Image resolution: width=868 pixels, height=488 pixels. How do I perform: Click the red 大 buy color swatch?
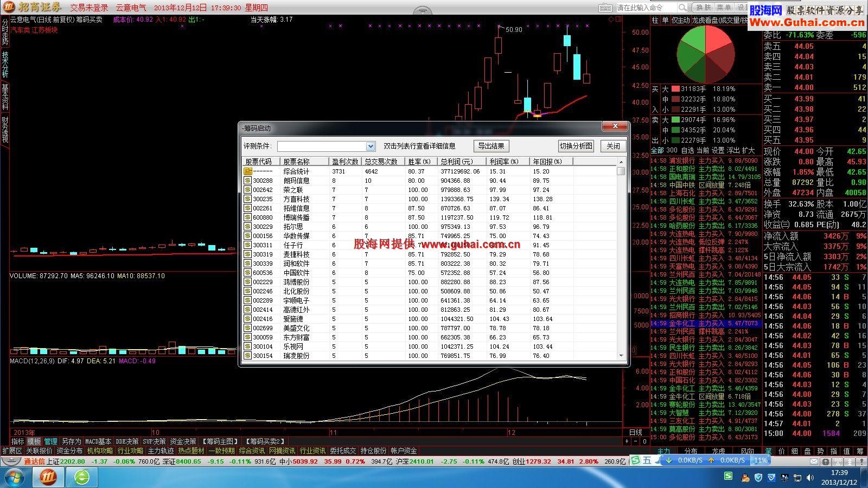(x=675, y=88)
